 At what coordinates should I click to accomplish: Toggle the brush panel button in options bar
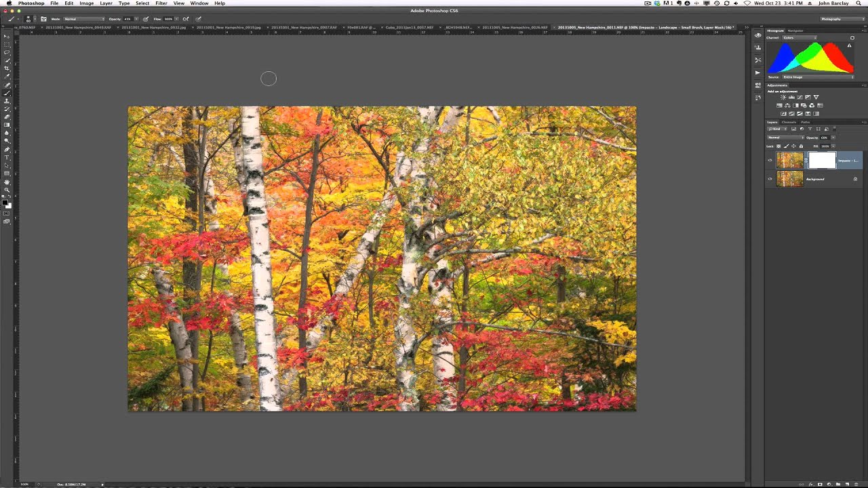click(x=43, y=19)
